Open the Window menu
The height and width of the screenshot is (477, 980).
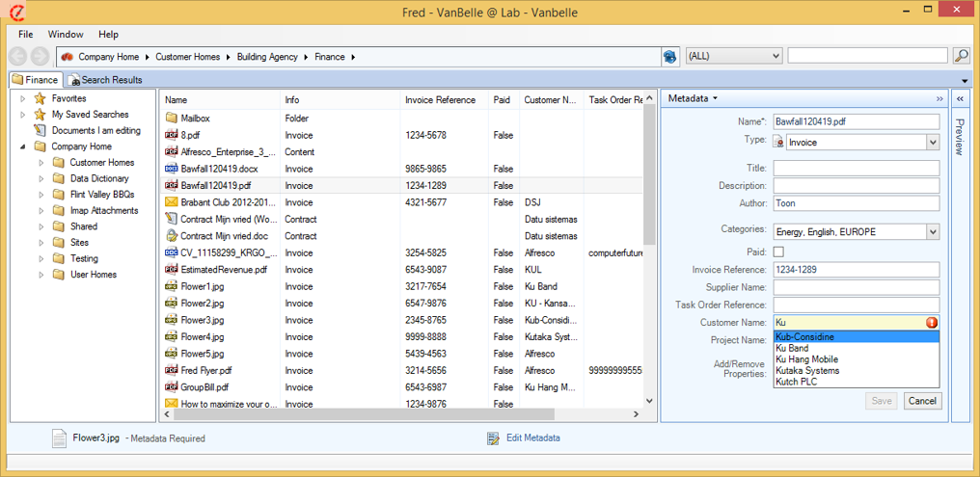click(x=66, y=35)
